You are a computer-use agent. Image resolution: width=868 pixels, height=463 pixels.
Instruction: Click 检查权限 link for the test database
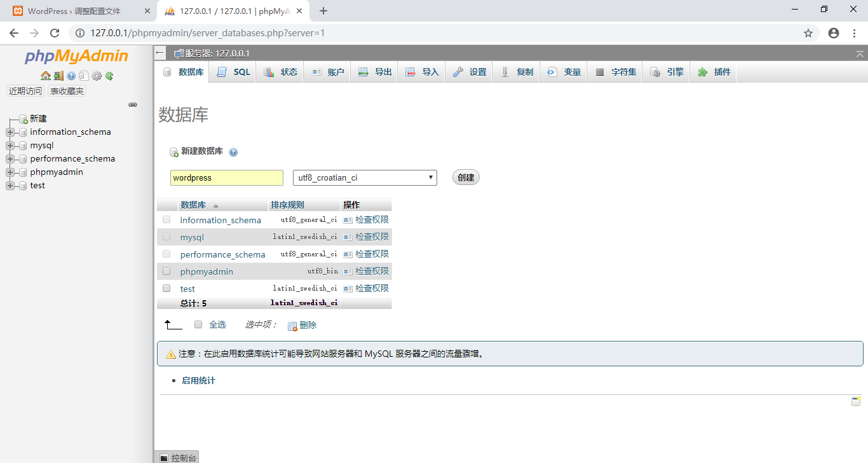tap(372, 288)
